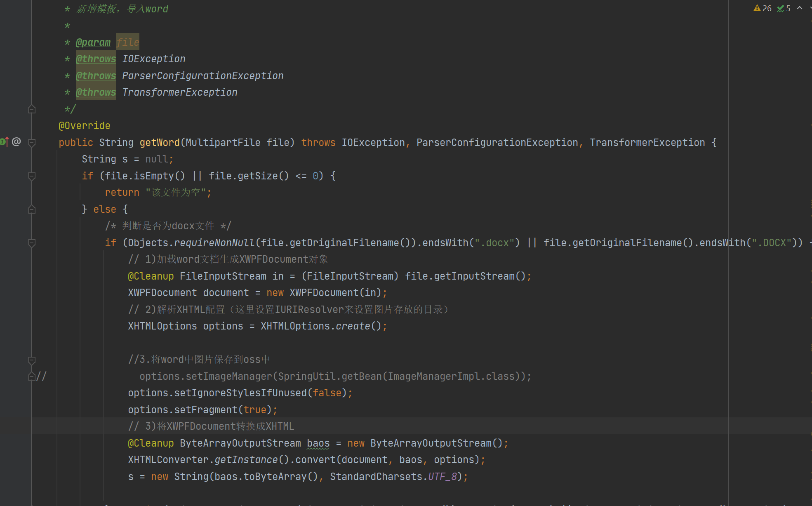Click the highlighted file parameter in Javadoc
Screen dimensions: 812x506
[127, 42]
